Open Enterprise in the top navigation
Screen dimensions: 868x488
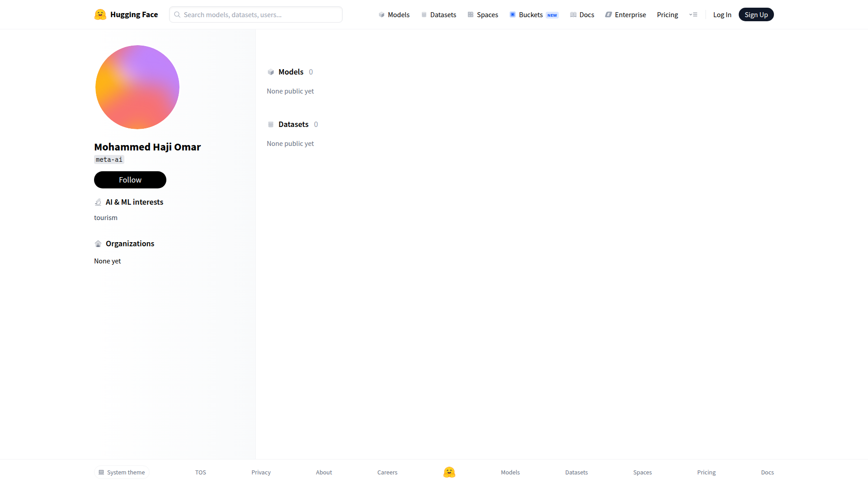tap(626, 15)
